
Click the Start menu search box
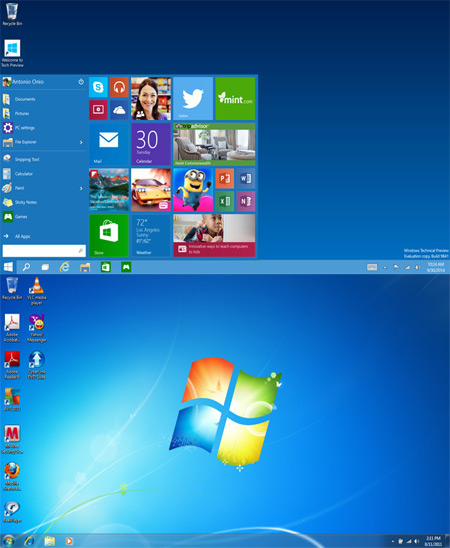[44, 251]
